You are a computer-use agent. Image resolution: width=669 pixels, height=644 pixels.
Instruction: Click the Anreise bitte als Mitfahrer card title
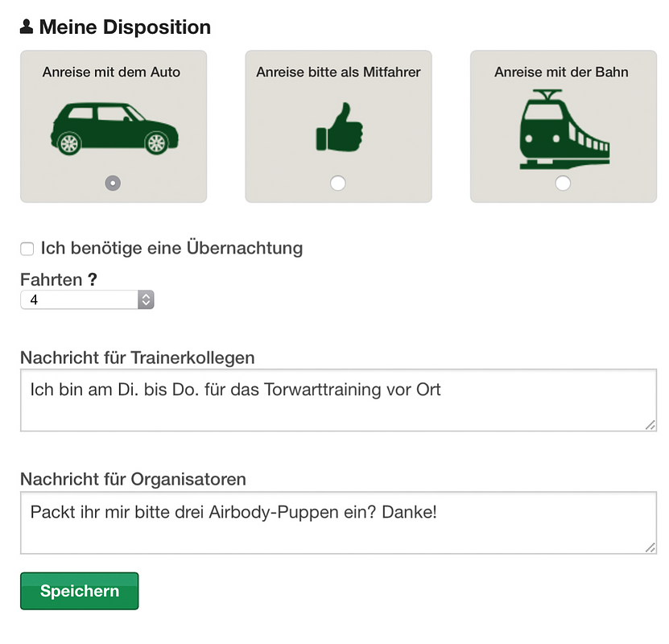(338, 72)
